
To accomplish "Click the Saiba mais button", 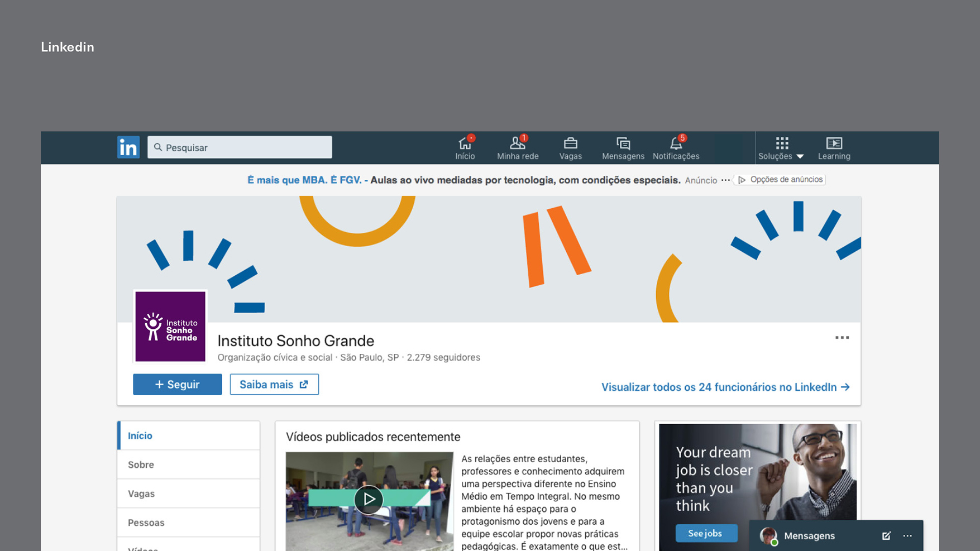I will tap(274, 384).
